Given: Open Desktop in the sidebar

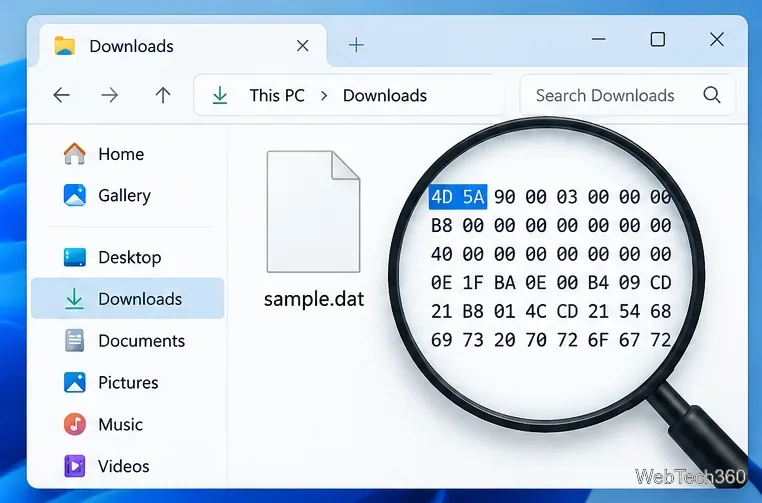Looking at the screenshot, I should point(130,258).
